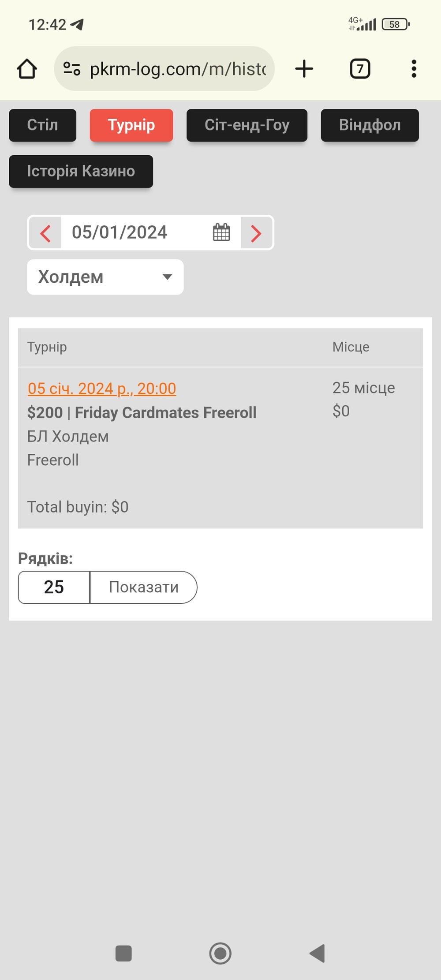
Task: Tap Android recent apps square button
Action: tap(123, 953)
